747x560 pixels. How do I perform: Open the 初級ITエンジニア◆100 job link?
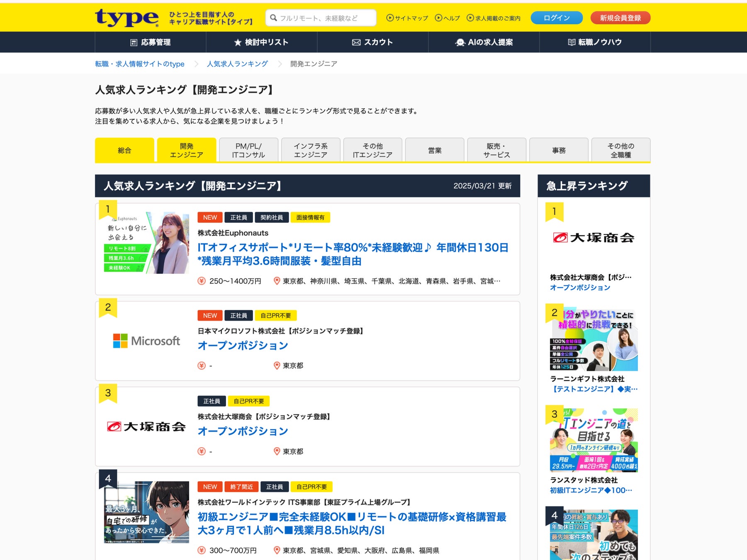coord(591,490)
